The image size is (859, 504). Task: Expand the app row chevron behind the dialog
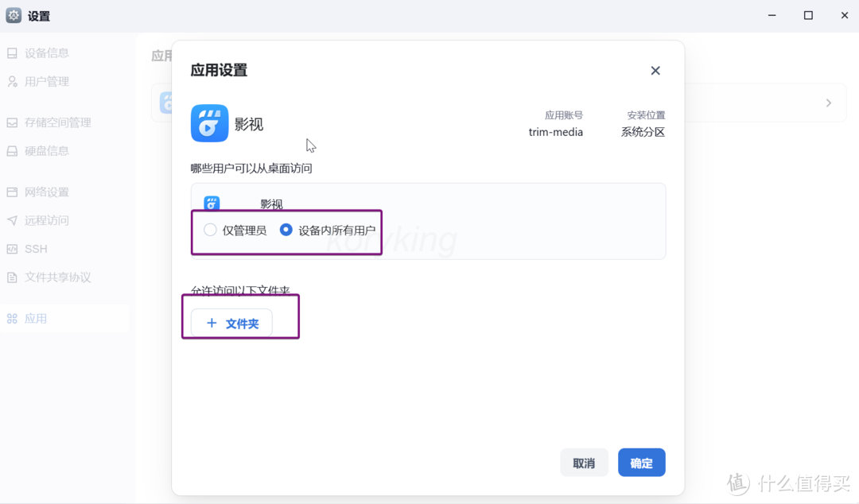pos(828,103)
